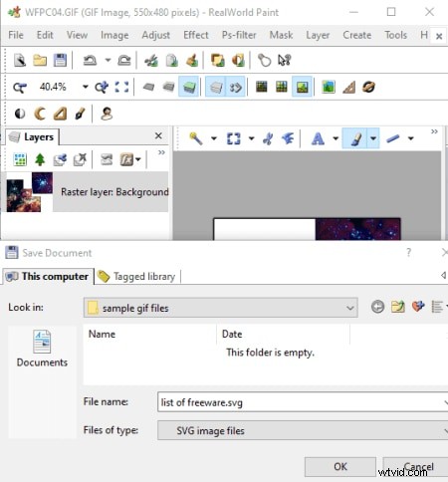Image resolution: width=448 pixels, height=482 pixels.
Task: Click the pen nib icon in third toolbar row
Action: [80, 114]
